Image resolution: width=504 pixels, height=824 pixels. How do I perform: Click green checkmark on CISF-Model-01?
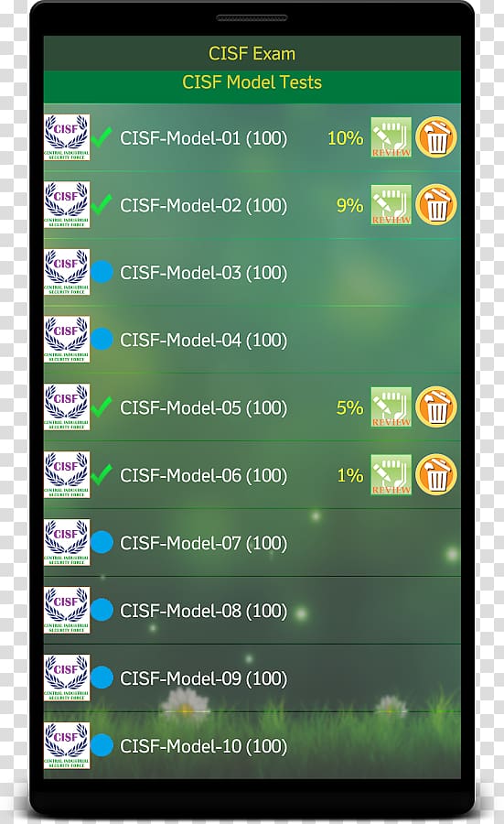(x=101, y=137)
